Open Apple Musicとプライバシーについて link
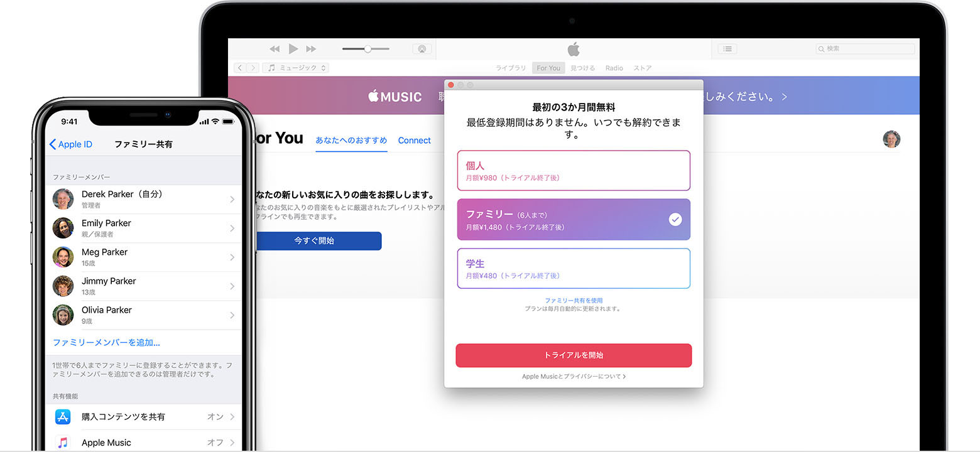This screenshot has height=452, width=980. click(574, 377)
